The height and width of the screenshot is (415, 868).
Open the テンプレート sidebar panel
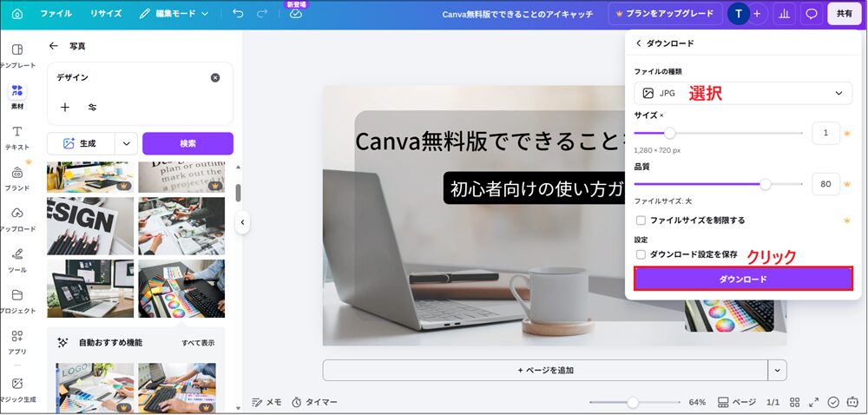point(17,56)
